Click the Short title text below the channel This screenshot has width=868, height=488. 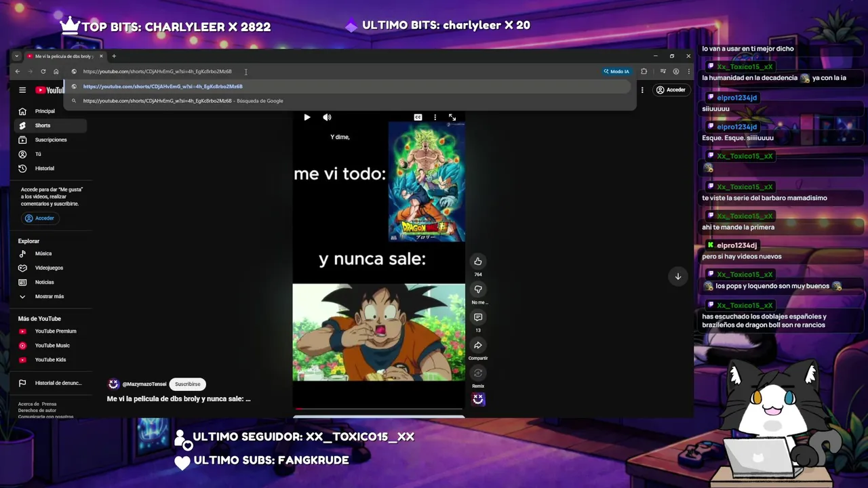(178, 399)
